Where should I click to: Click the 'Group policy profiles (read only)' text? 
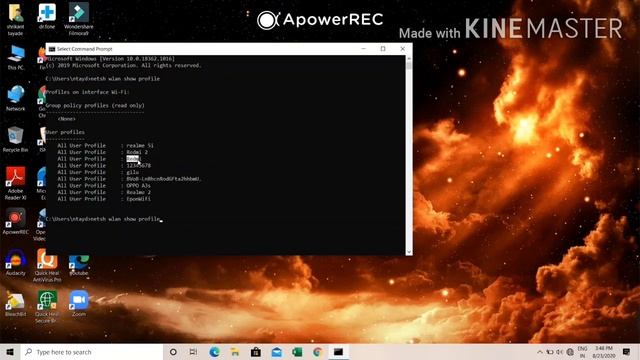(95, 105)
